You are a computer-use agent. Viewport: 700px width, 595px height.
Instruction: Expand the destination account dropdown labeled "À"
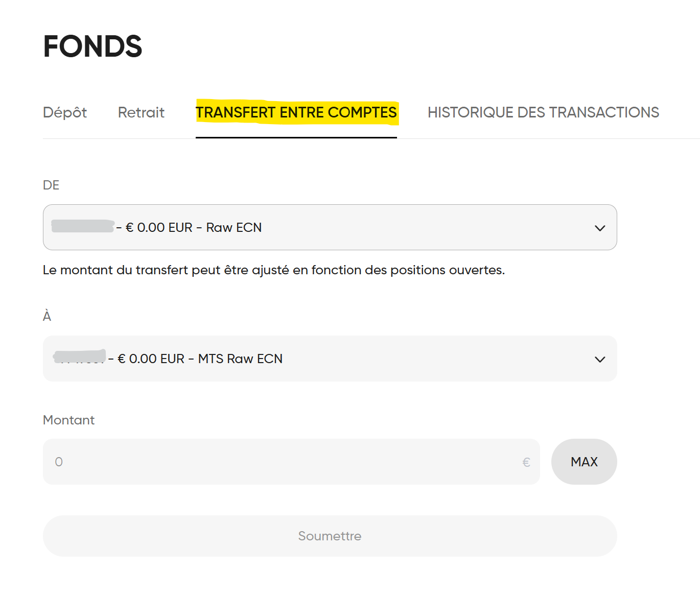point(330,359)
